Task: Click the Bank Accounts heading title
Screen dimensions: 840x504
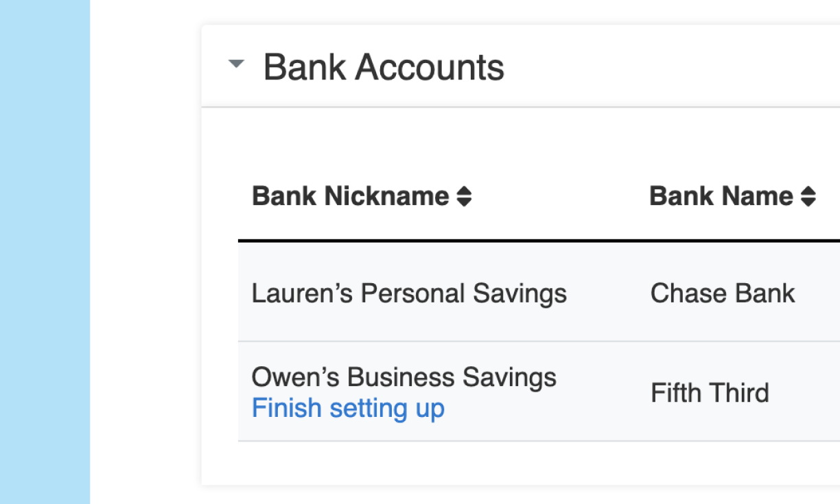Action: (x=384, y=67)
